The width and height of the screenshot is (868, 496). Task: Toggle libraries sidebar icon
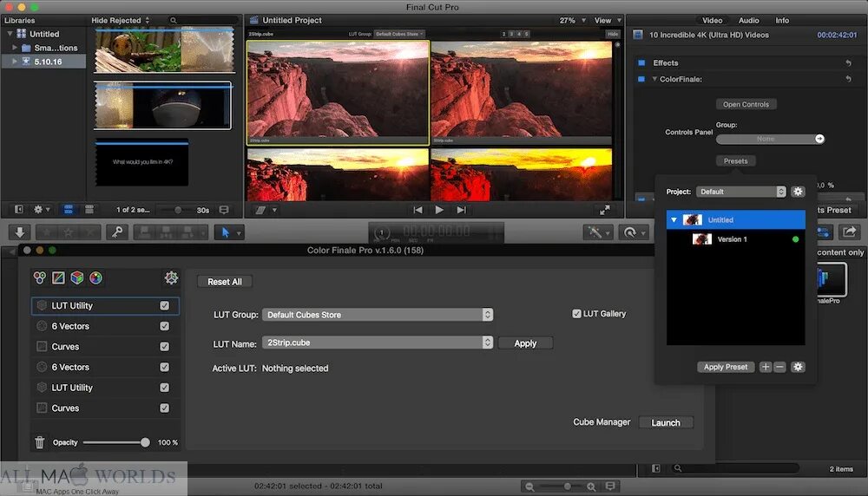pyautogui.click(x=19, y=210)
